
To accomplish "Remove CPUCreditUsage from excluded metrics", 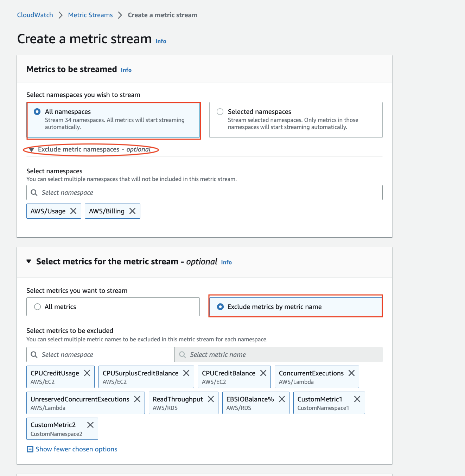I will (x=87, y=373).
